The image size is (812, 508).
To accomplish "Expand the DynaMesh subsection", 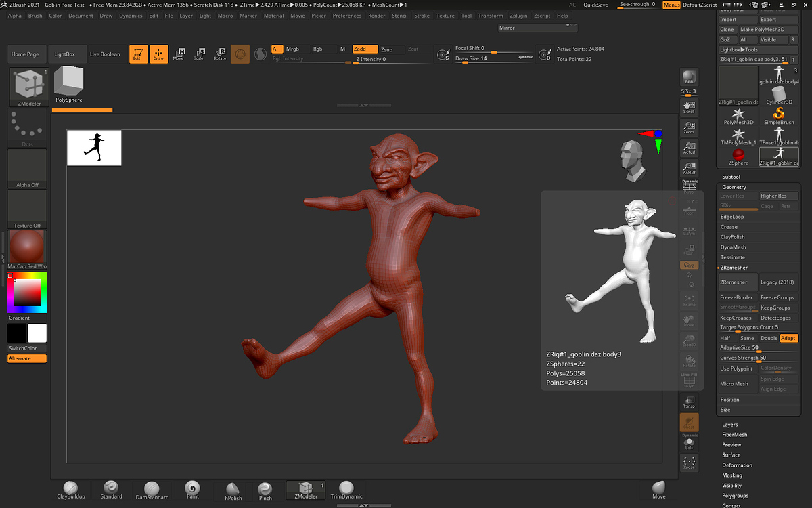I will coord(733,247).
